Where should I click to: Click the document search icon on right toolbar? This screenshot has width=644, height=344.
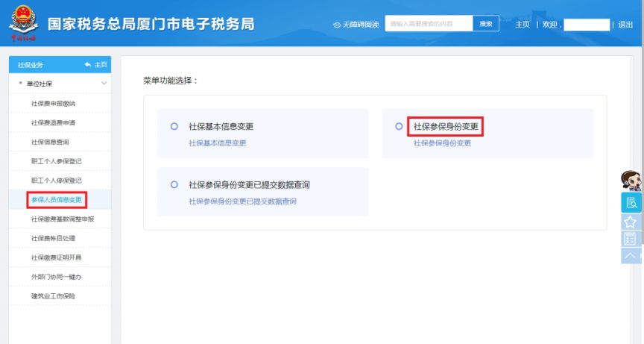pyautogui.click(x=631, y=203)
